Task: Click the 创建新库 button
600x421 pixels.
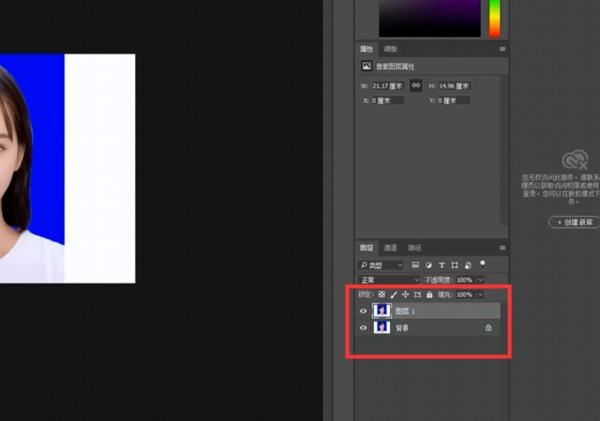Action: [x=573, y=222]
